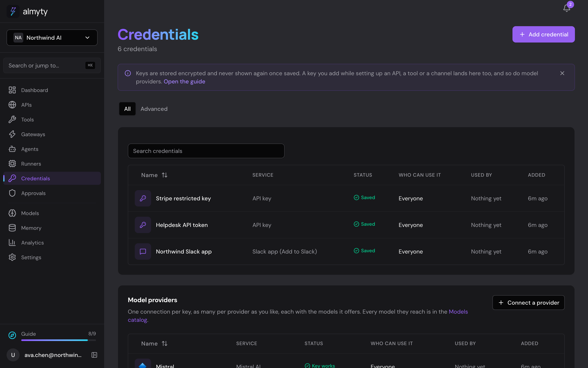Click the Guide compass icon
588x368 pixels.
[x=12, y=335]
